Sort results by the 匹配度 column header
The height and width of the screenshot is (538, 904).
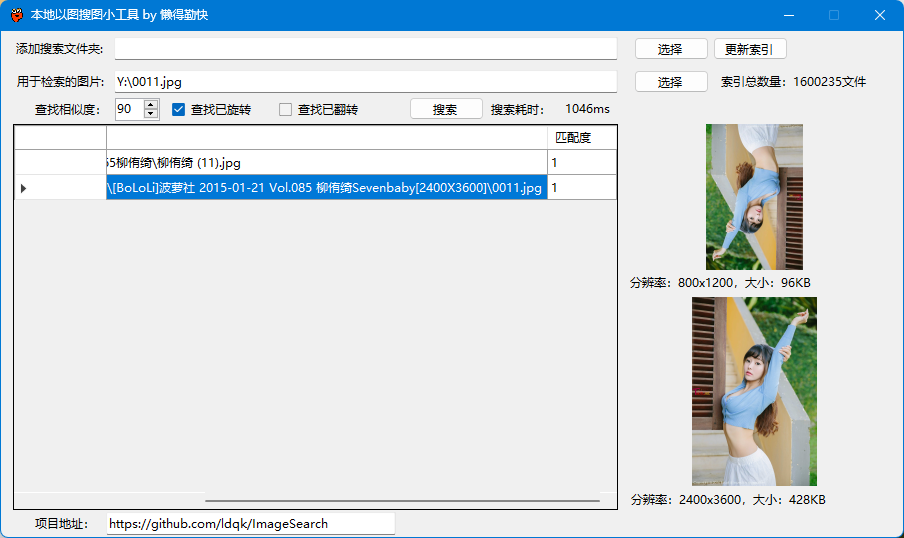click(581, 138)
